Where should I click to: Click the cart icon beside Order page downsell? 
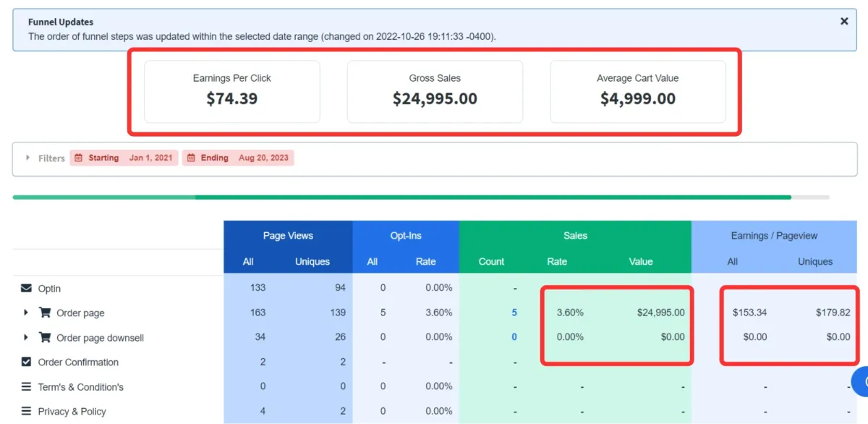pos(45,337)
